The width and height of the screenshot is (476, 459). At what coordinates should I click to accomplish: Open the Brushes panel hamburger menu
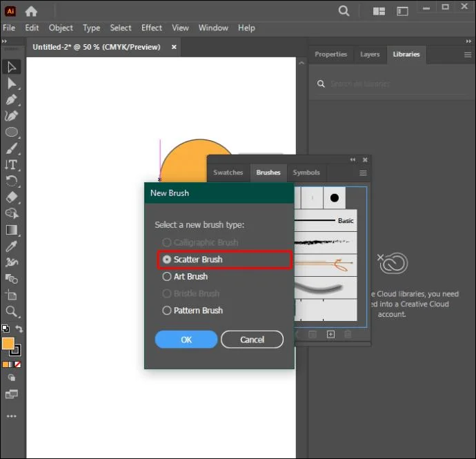(363, 173)
